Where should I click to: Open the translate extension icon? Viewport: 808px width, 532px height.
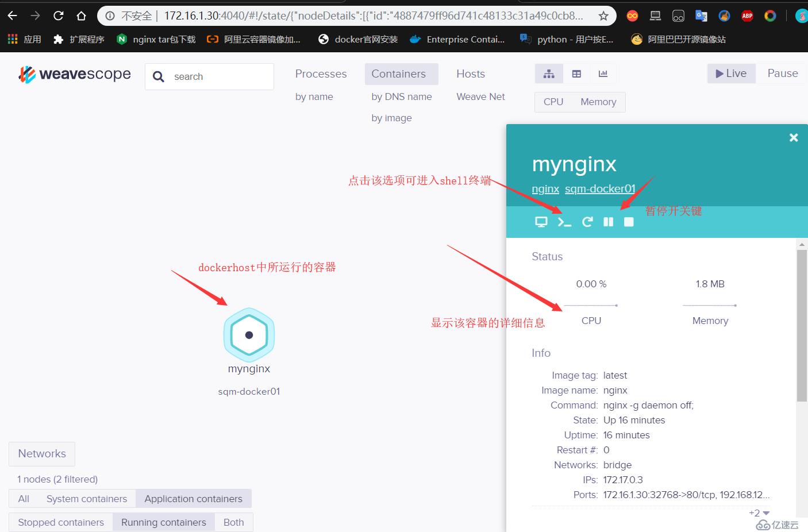(x=701, y=16)
